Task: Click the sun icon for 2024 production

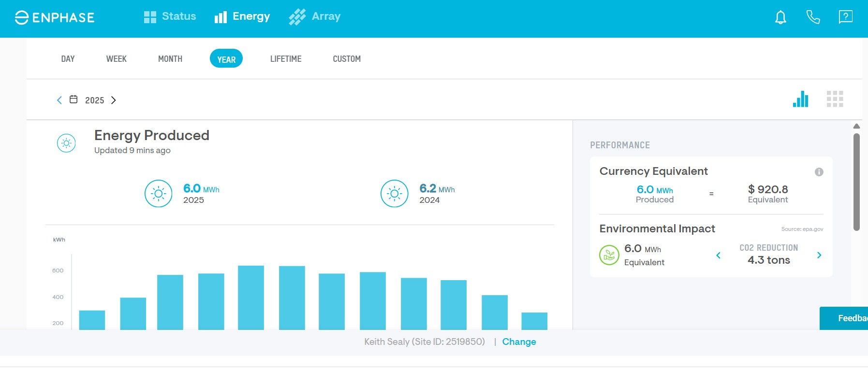Action: (394, 194)
